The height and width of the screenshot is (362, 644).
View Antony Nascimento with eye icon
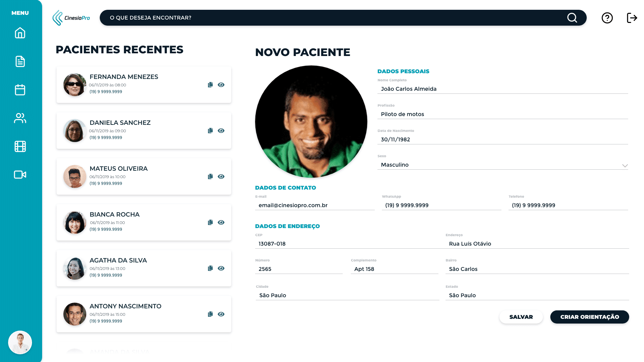click(x=221, y=314)
